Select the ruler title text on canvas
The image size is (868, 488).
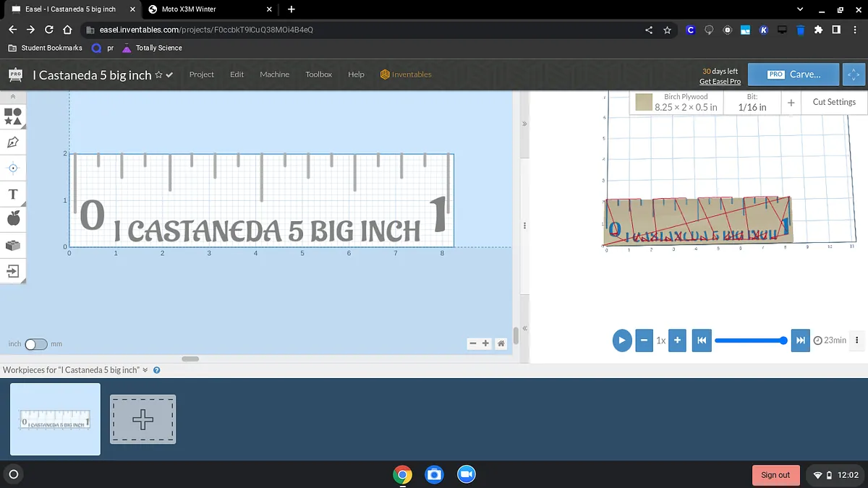point(267,231)
